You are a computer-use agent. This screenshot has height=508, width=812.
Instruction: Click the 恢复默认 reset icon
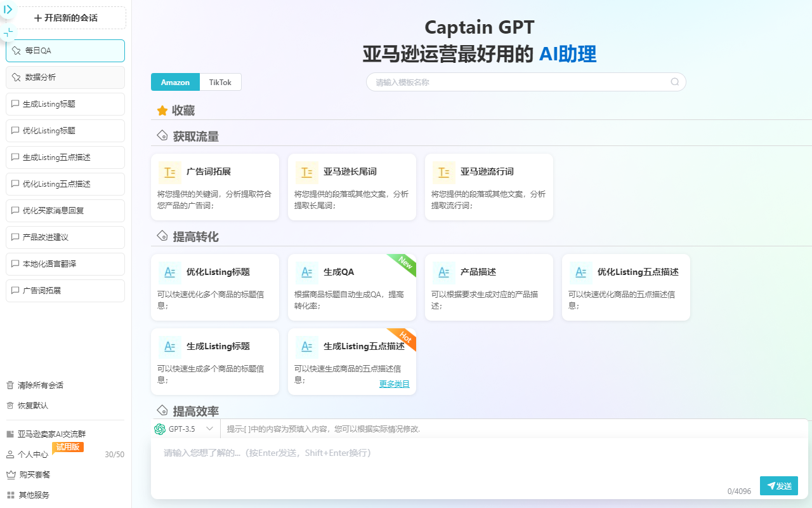(x=9, y=405)
